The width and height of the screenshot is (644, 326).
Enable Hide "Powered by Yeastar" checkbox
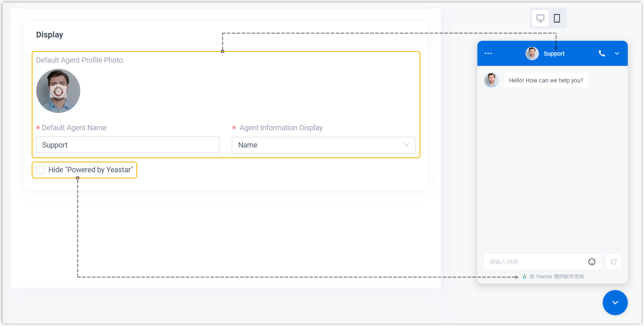[40, 170]
